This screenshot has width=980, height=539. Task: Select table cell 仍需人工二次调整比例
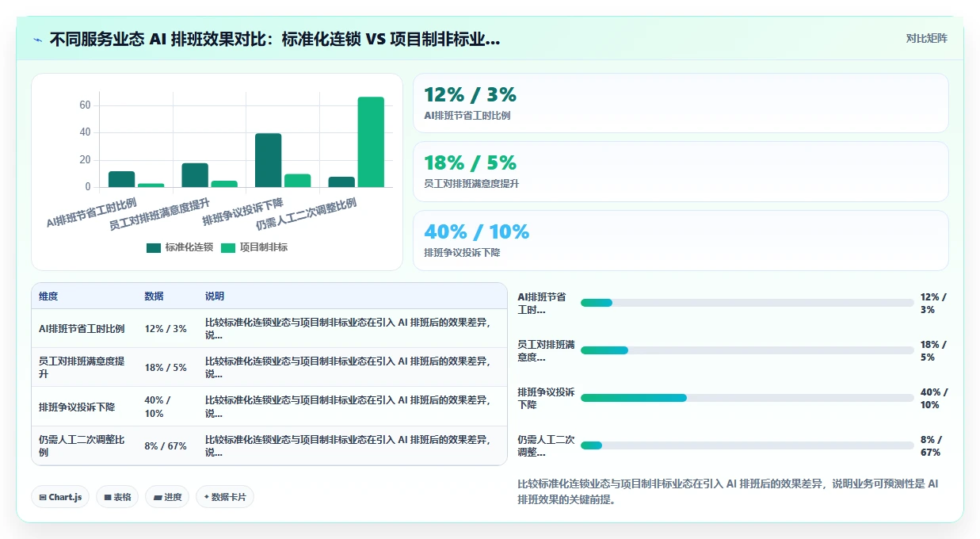click(82, 446)
